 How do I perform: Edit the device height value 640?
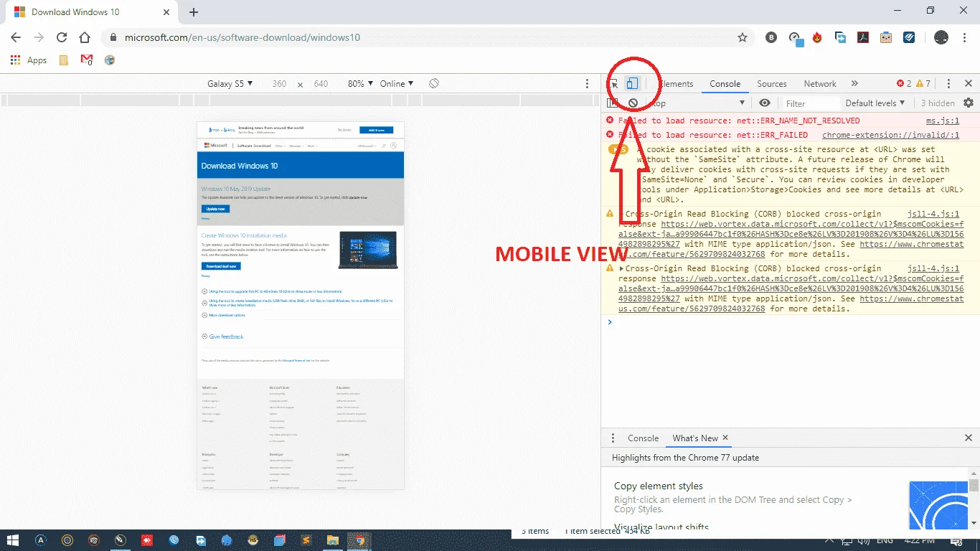(x=321, y=84)
